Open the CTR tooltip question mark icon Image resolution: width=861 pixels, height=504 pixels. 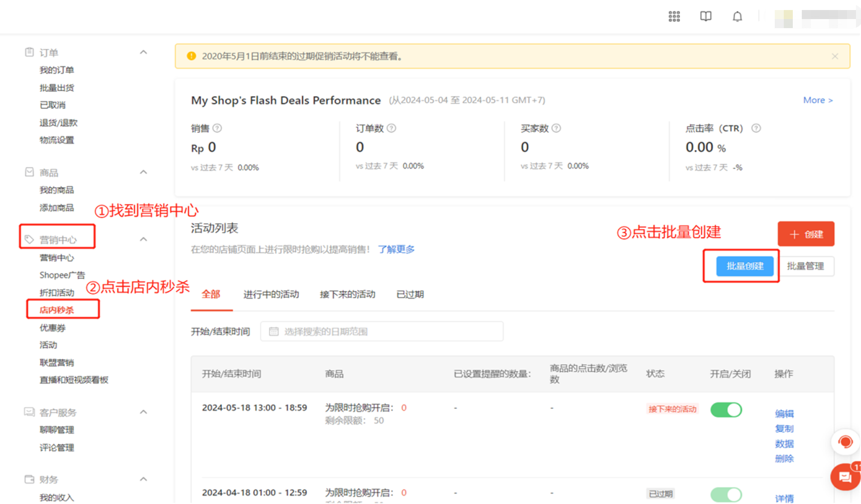coord(756,128)
